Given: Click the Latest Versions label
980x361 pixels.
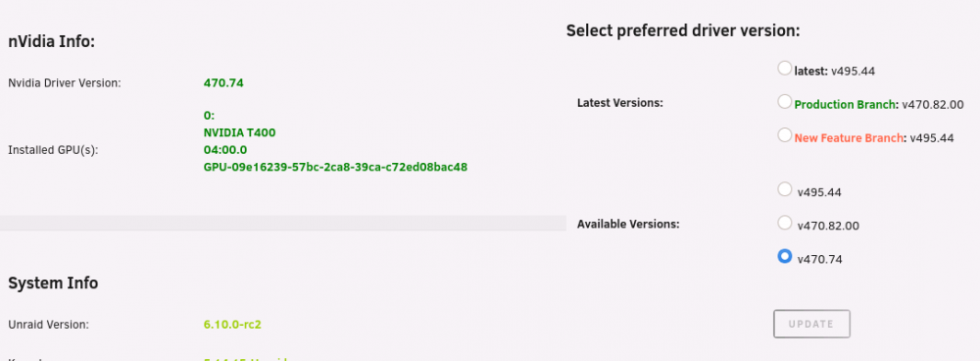Looking at the screenshot, I should point(620,103).
